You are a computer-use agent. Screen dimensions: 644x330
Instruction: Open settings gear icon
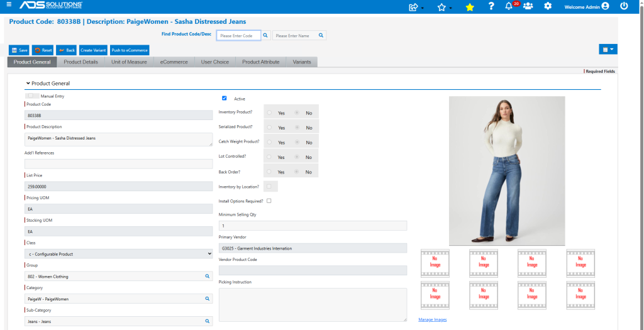548,6
